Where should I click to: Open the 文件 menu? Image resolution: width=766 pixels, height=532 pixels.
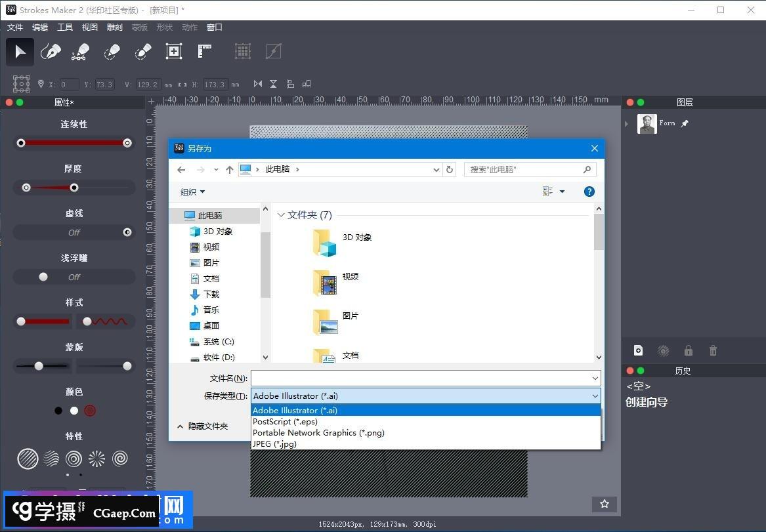15,28
